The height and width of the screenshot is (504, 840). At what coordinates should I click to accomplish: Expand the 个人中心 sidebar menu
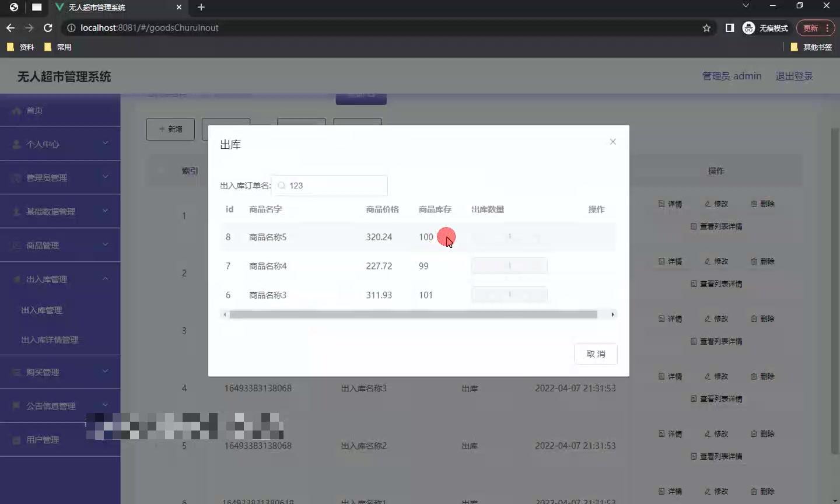[60, 144]
